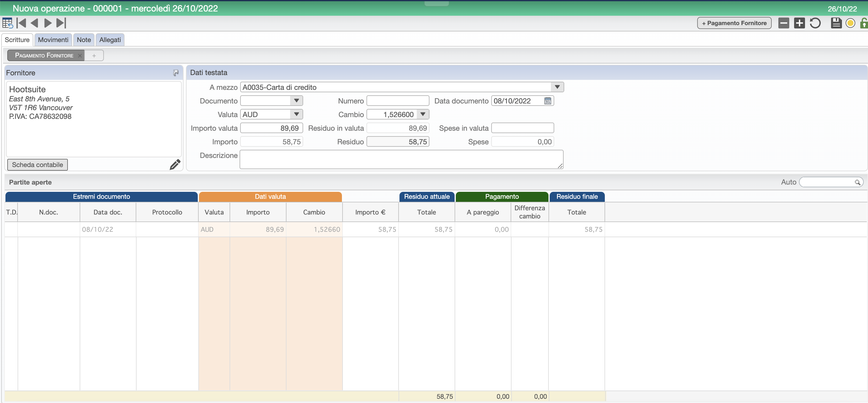This screenshot has width=868, height=403.
Task: Click the reload/undo circular arrow icon
Action: point(815,23)
